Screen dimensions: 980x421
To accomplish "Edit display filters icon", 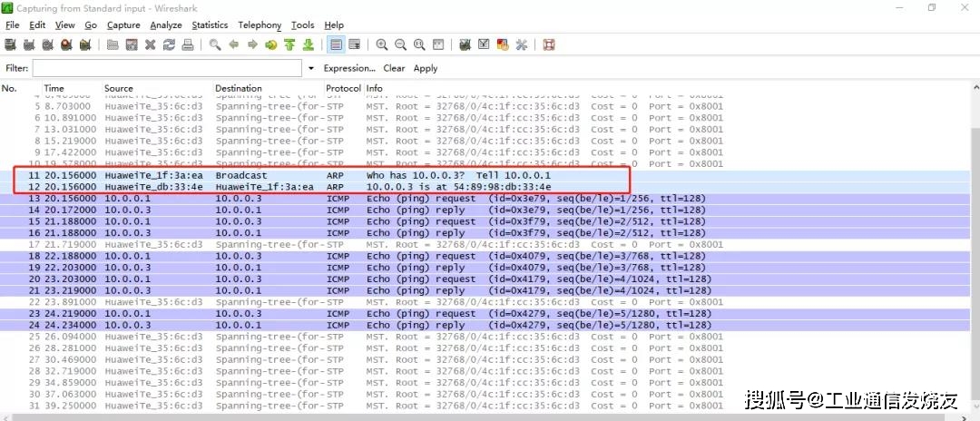I will [x=484, y=45].
